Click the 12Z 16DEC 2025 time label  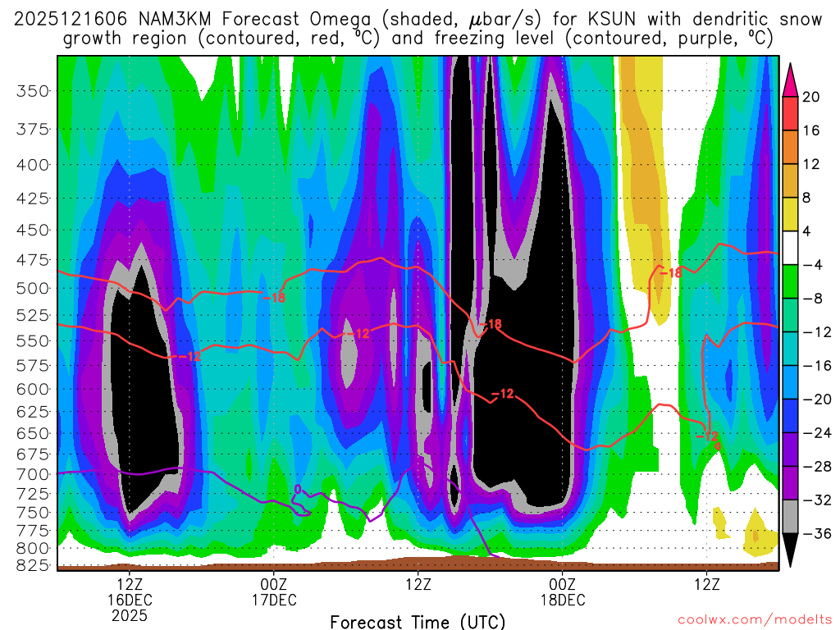130,600
